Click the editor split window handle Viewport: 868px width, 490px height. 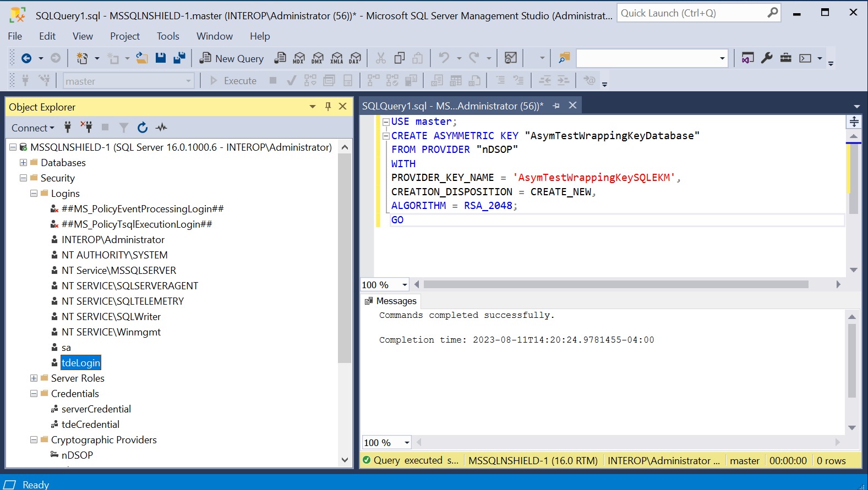(x=854, y=122)
